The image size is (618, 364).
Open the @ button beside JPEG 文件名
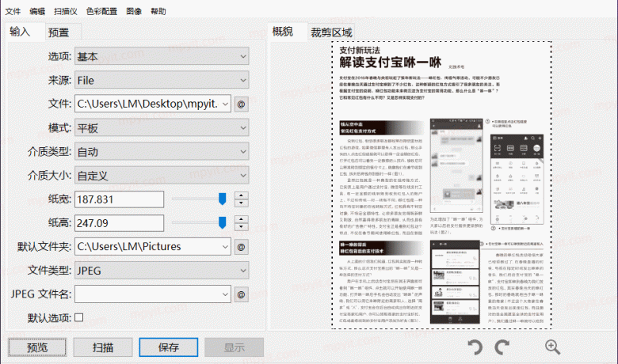(241, 294)
